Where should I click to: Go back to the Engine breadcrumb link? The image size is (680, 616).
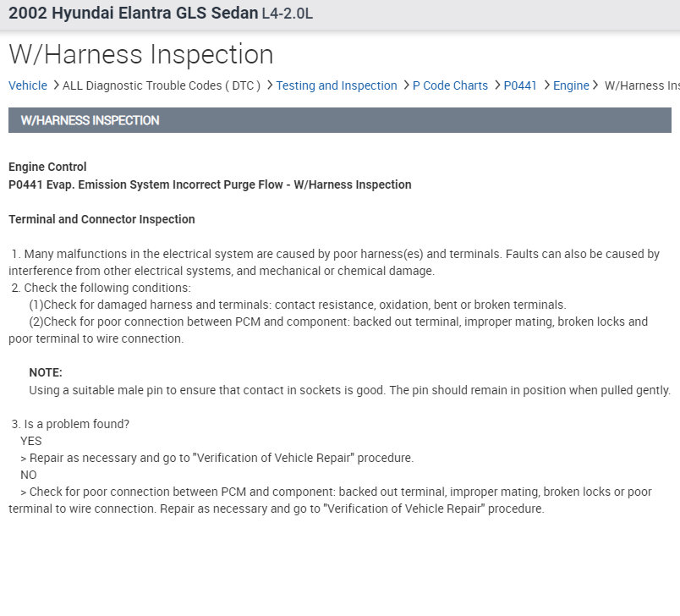pos(571,85)
